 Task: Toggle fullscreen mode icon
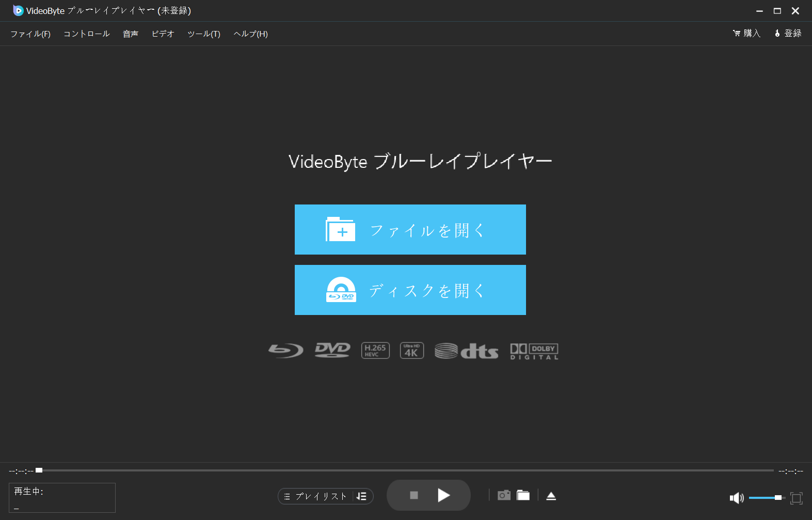[796, 498]
